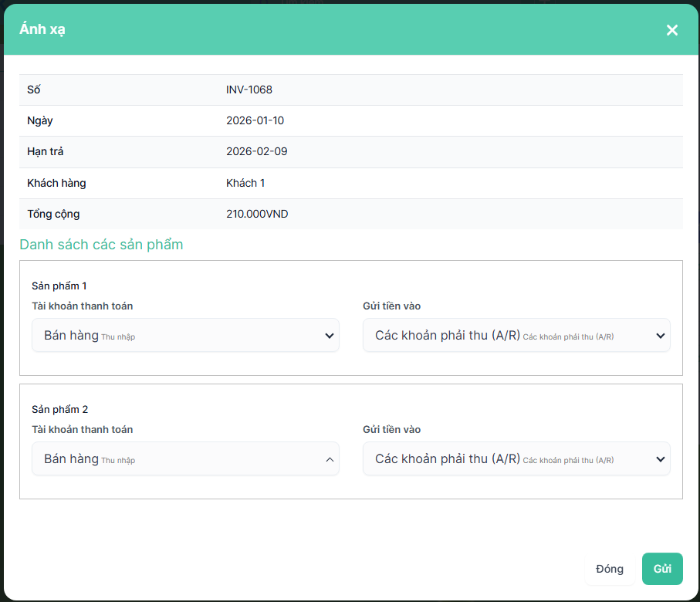Close the Ánh xạ dialog with the X icon
Viewport: 700px width, 602px height.
click(x=671, y=30)
